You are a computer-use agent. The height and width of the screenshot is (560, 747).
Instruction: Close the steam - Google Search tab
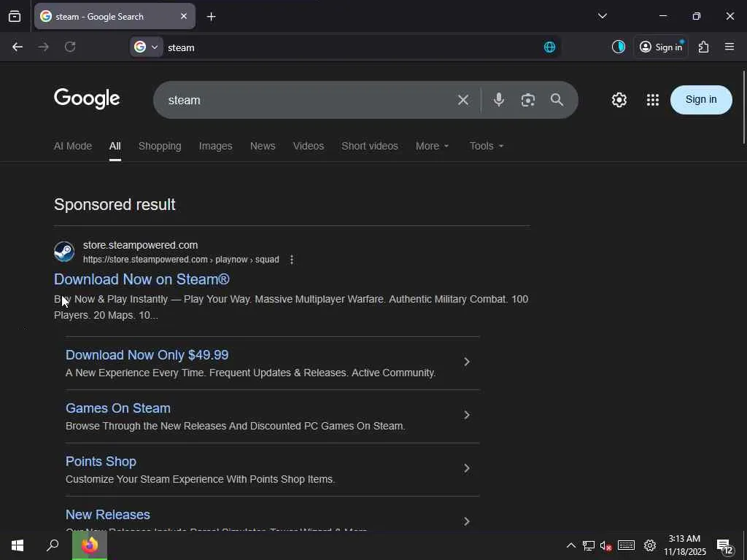pyautogui.click(x=184, y=16)
